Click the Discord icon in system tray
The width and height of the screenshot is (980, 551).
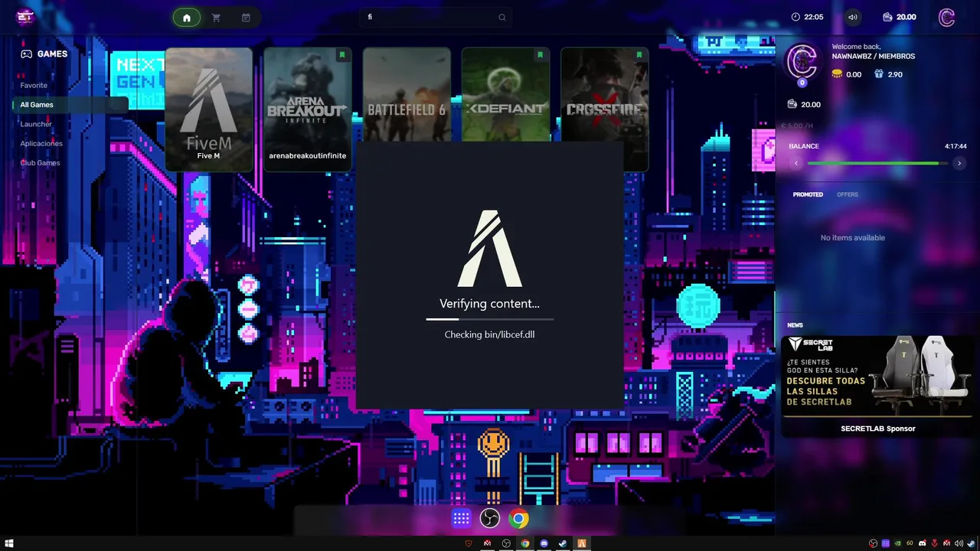[922, 543]
